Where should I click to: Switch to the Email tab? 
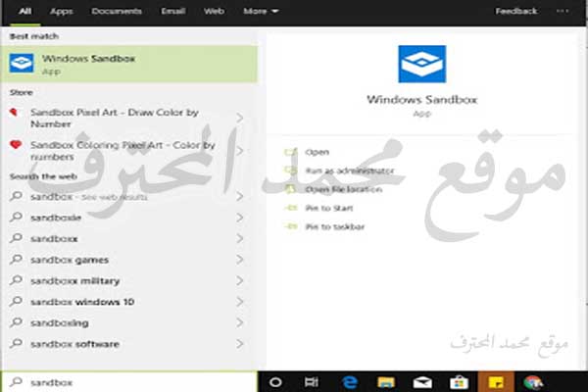coord(173,11)
